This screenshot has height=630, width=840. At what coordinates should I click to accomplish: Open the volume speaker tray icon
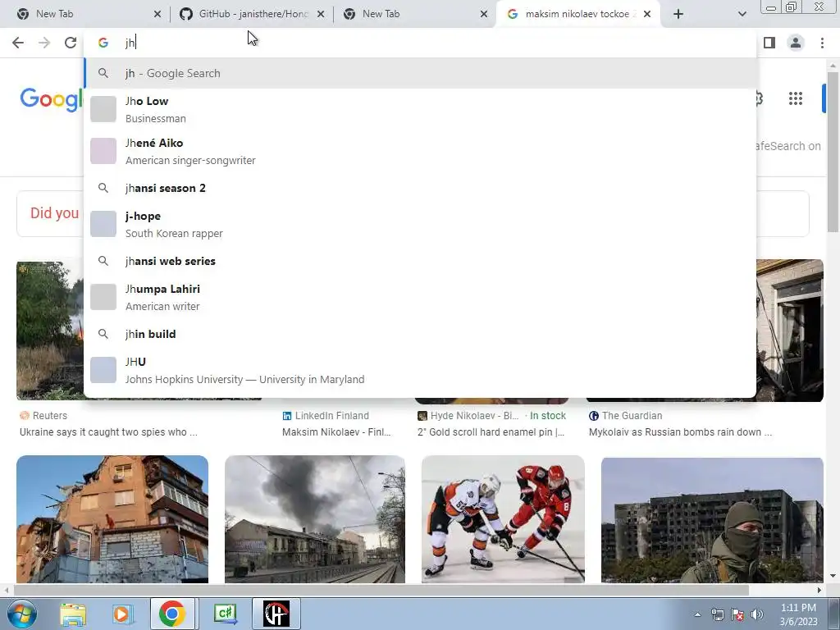tap(756, 614)
